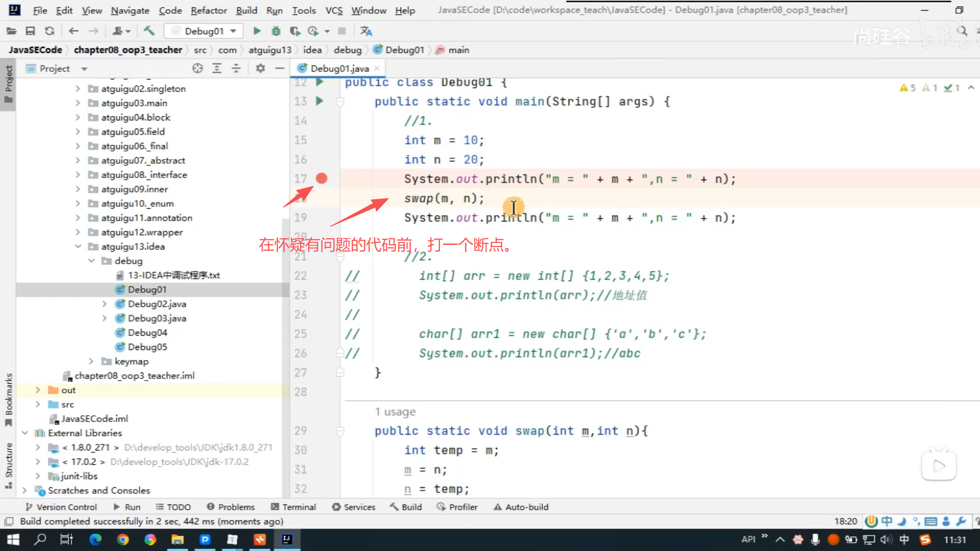980x551 pixels.
Task: Click the Translate icon in toolbar
Action: (x=366, y=31)
